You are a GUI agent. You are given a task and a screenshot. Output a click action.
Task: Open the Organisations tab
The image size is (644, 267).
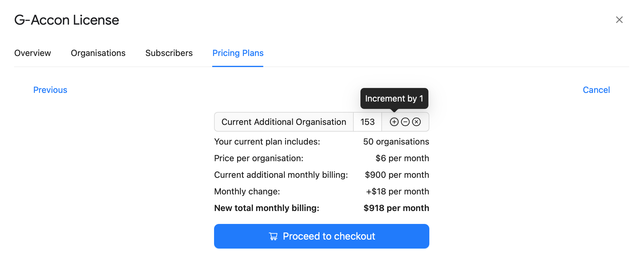(98, 53)
